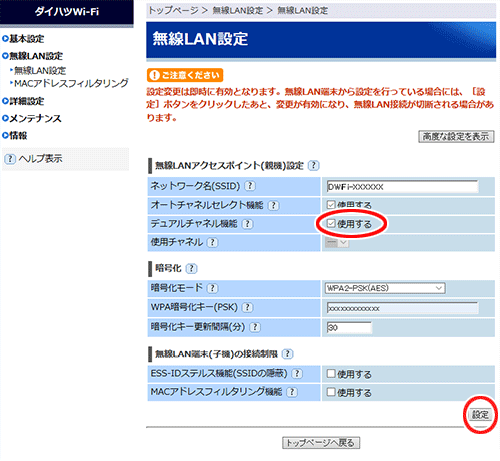Screen dimensions: 500x461
Task: Open help icon for 暗号化キー更新間隔(分)
Action: (255, 327)
